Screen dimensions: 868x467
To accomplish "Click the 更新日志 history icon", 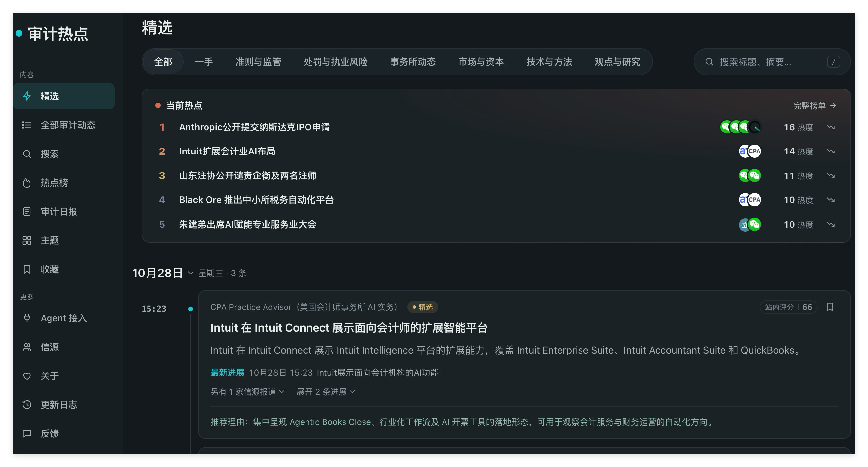I will pyautogui.click(x=27, y=405).
